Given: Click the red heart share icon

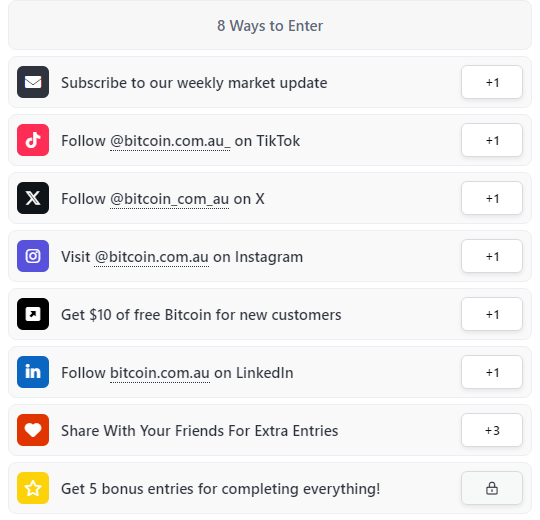Looking at the screenshot, I should tap(33, 430).
